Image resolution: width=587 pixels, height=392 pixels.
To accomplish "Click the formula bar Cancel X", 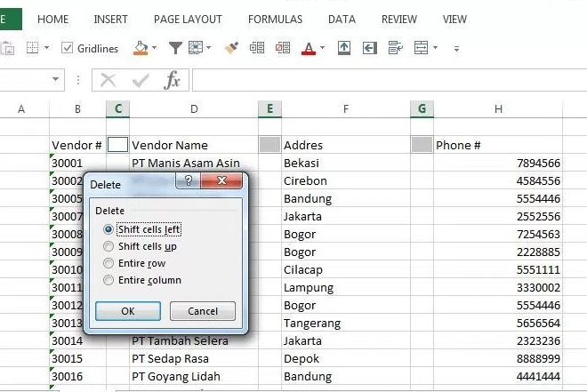I will pos(109,80).
